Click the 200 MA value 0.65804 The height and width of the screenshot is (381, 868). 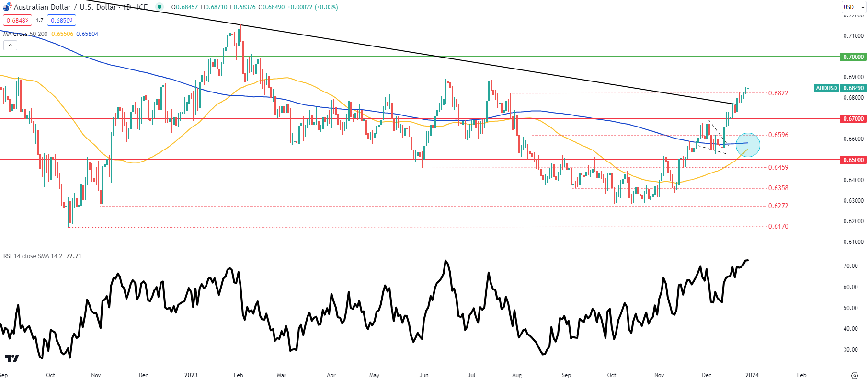87,34
